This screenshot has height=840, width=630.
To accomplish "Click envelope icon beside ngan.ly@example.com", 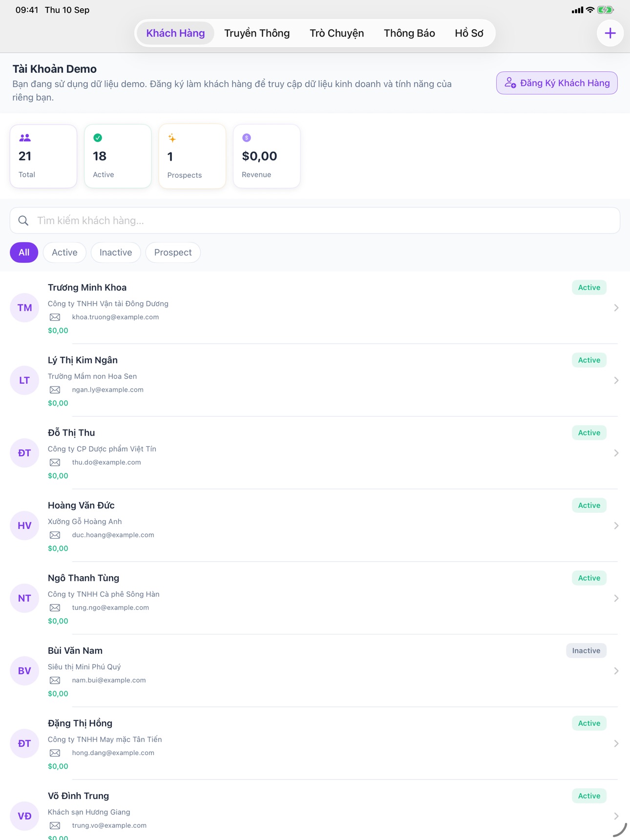I will pos(55,390).
